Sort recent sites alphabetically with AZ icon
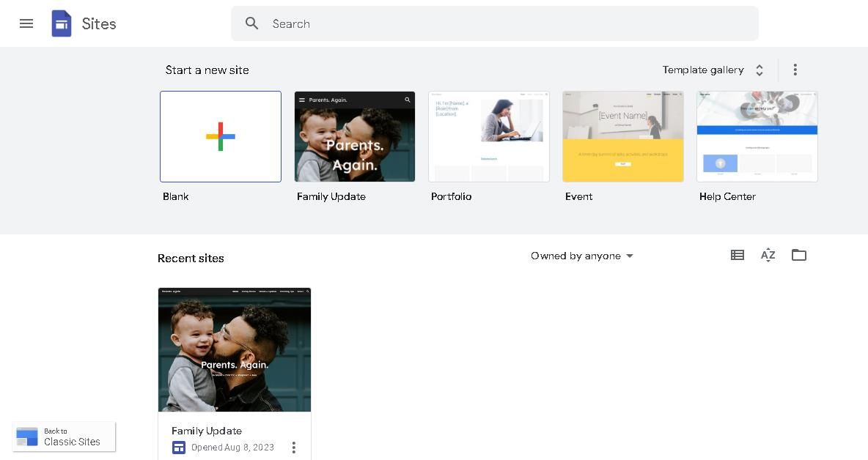868x460 pixels. [x=768, y=255]
